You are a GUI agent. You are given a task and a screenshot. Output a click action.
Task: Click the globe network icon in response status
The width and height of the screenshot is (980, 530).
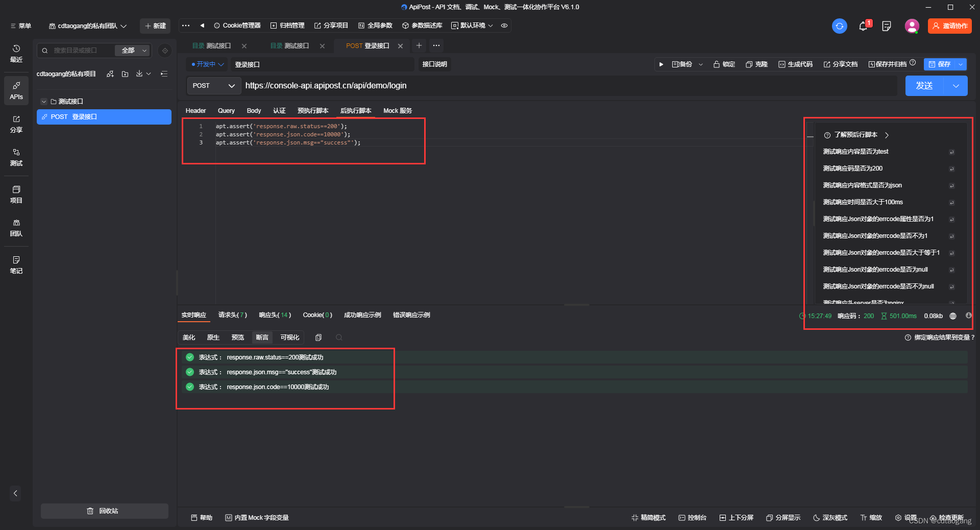[x=953, y=316]
